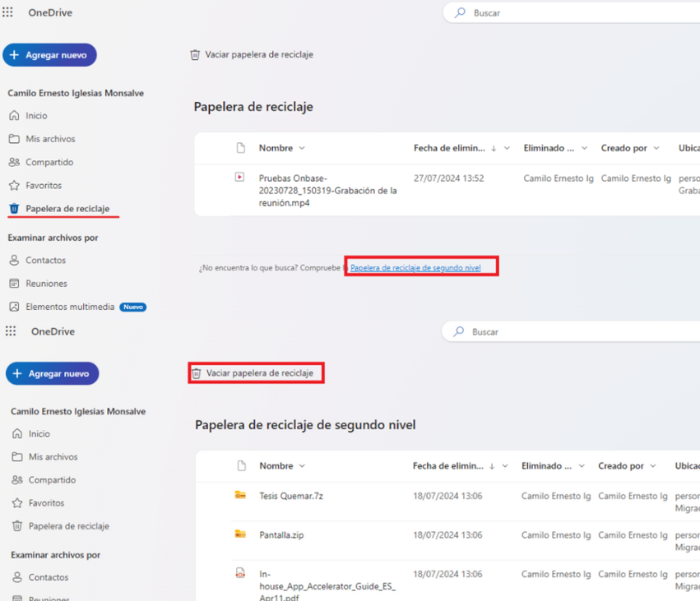Click the blue trash icon of the selected Papelera item
The image size is (700, 601).
pyautogui.click(x=14, y=208)
